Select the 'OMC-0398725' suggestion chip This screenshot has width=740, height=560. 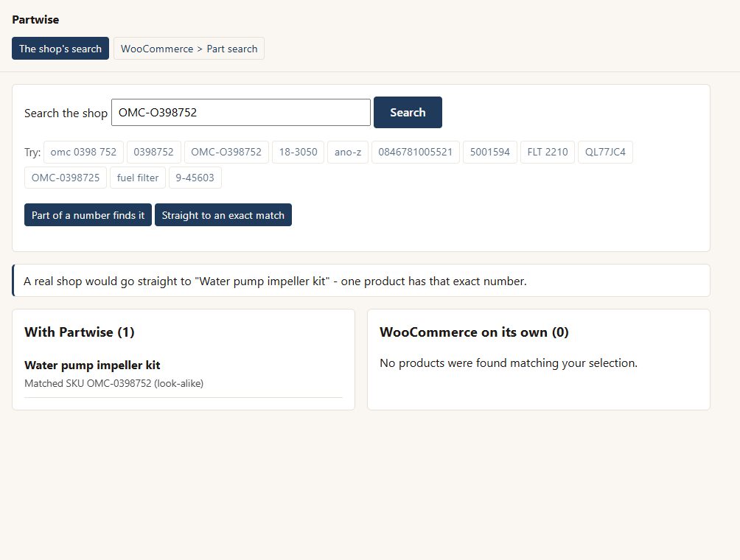click(x=66, y=178)
